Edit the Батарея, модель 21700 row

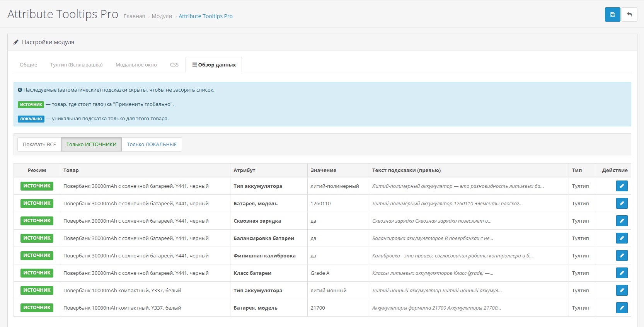coord(622,308)
